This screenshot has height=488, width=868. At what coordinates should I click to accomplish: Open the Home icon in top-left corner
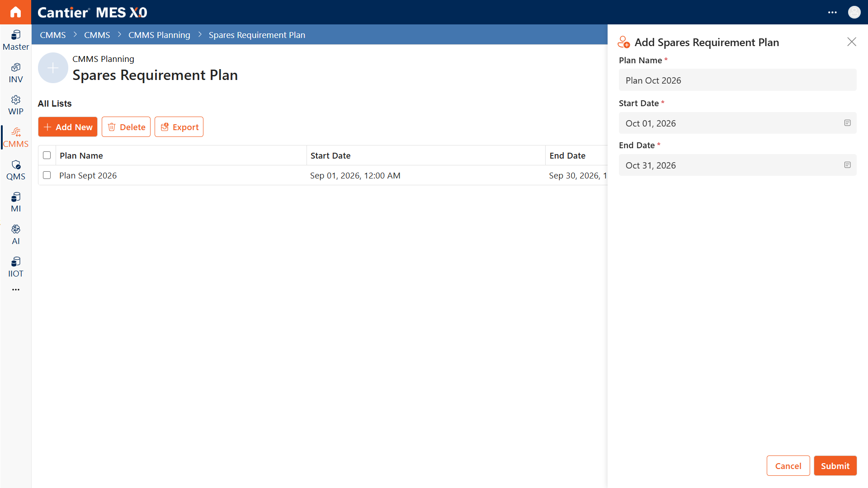[15, 12]
